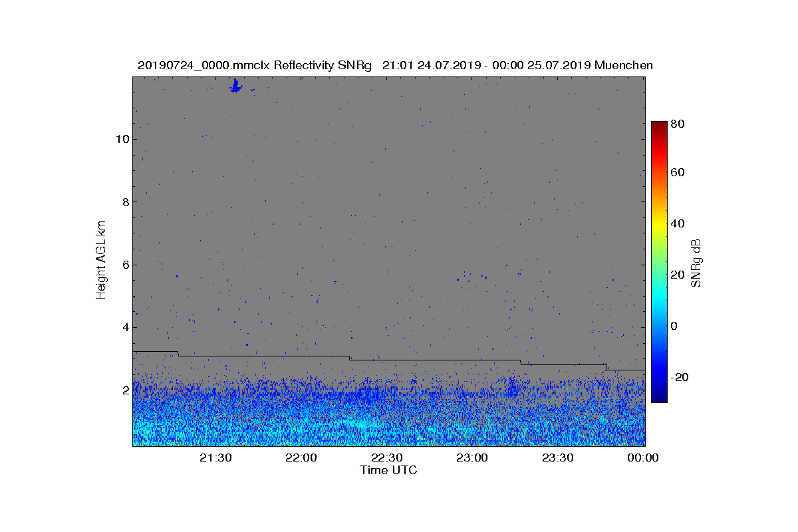The height and width of the screenshot is (532, 798).
Task: Click the 22:00 time tick label
Action: (301, 458)
